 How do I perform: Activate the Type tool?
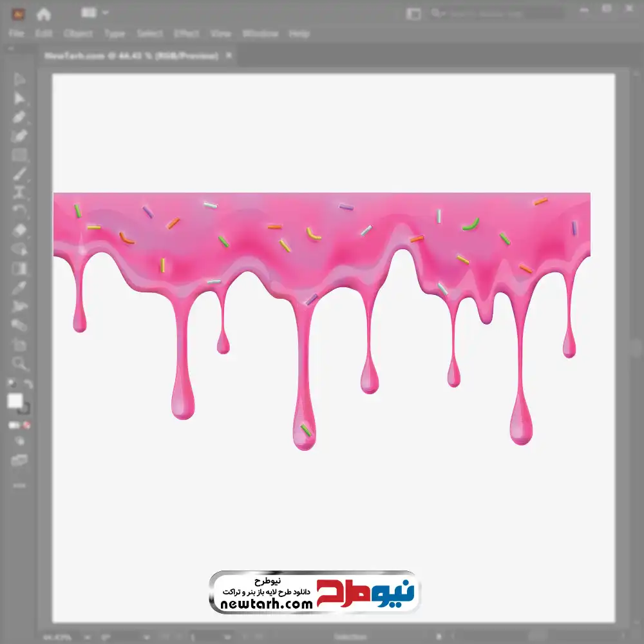(19, 192)
